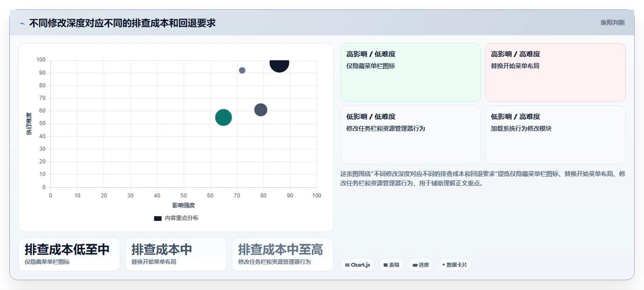Click the text 替换开始菜单布局 in pink card
Viewport: 644px width, 290px height.
click(x=515, y=66)
